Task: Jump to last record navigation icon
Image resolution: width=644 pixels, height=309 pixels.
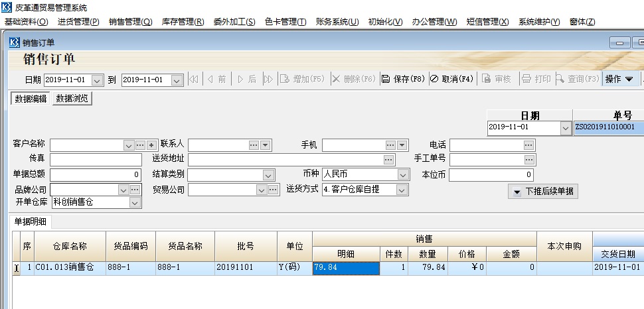Action: point(269,79)
